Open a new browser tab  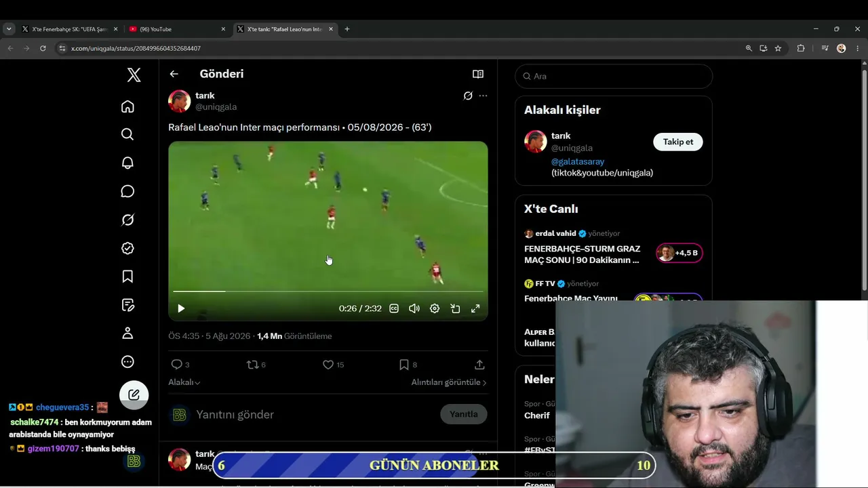pyautogui.click(x=347, y=29)
